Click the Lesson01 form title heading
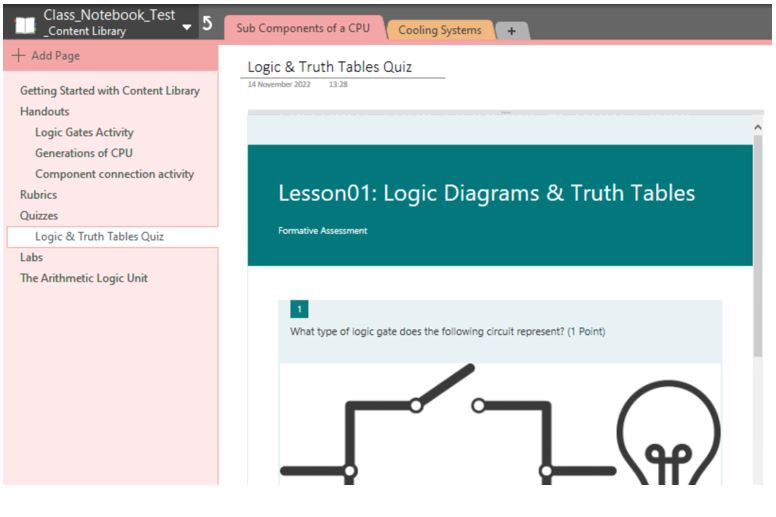 486,193
